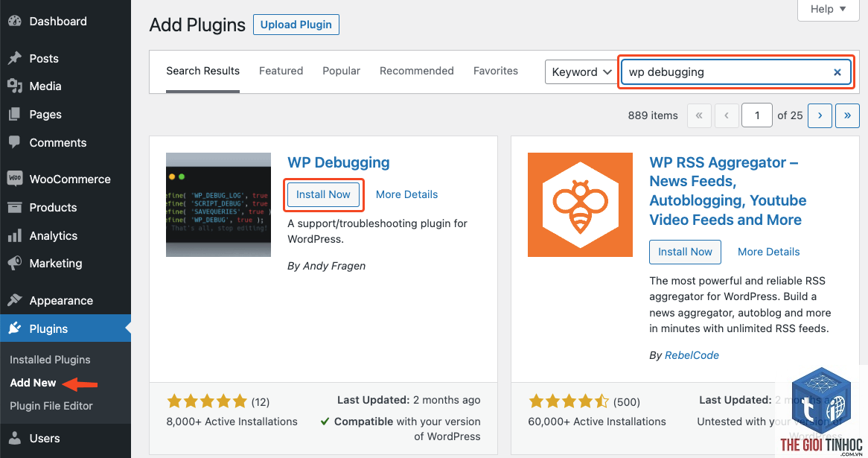Open the WP RSS Aggregator title link
This screenshot has width=868, height=458.
point(728,191)
